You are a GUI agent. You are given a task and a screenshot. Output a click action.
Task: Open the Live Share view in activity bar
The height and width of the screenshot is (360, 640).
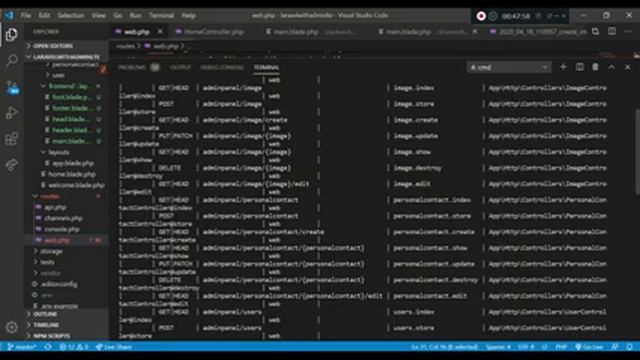pyautogui.click(x=11, y=164)
